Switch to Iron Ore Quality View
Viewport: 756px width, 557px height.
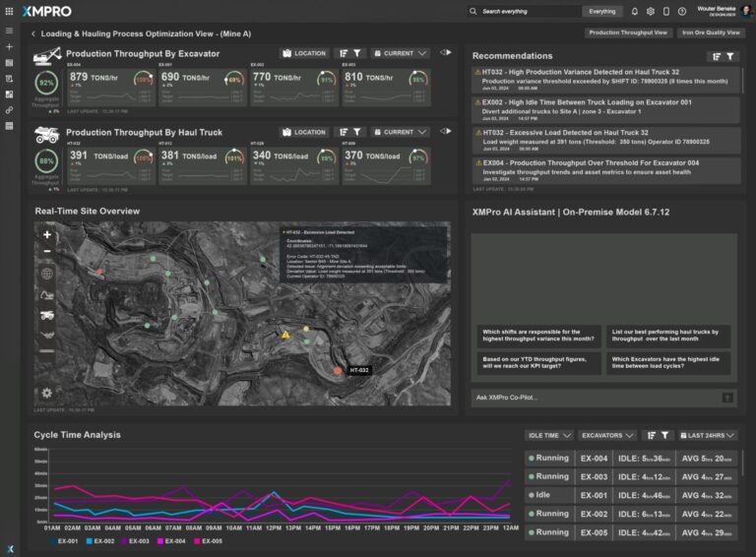pyautogui.click(x=711, y=32)
